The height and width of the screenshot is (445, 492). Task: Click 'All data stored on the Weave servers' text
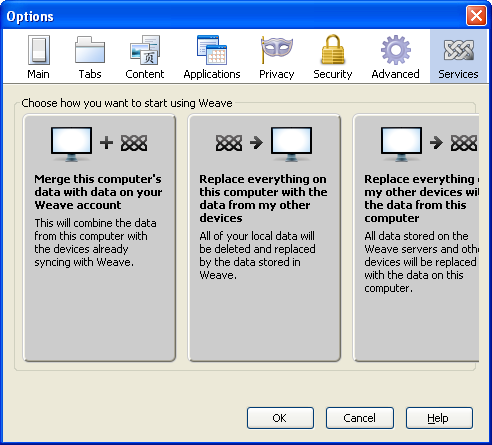[x=422, y=262]
